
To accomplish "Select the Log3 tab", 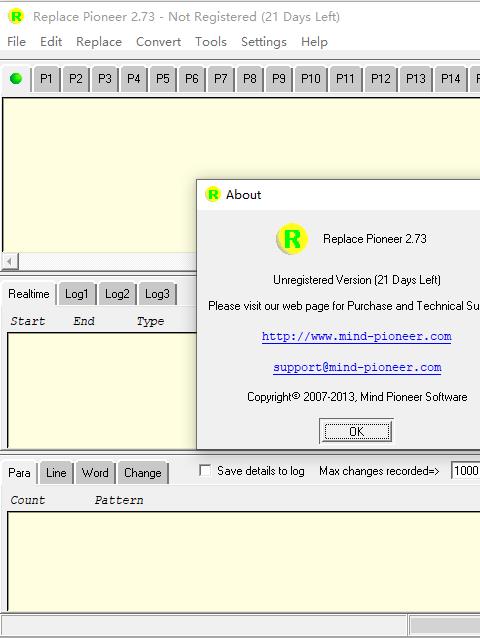I will click(x=157, y=294).
